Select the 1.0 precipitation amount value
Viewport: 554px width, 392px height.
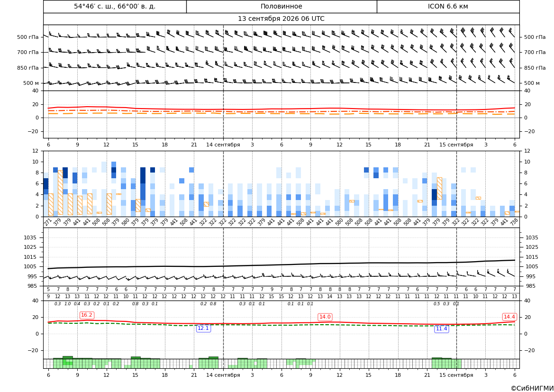[67, 304]
